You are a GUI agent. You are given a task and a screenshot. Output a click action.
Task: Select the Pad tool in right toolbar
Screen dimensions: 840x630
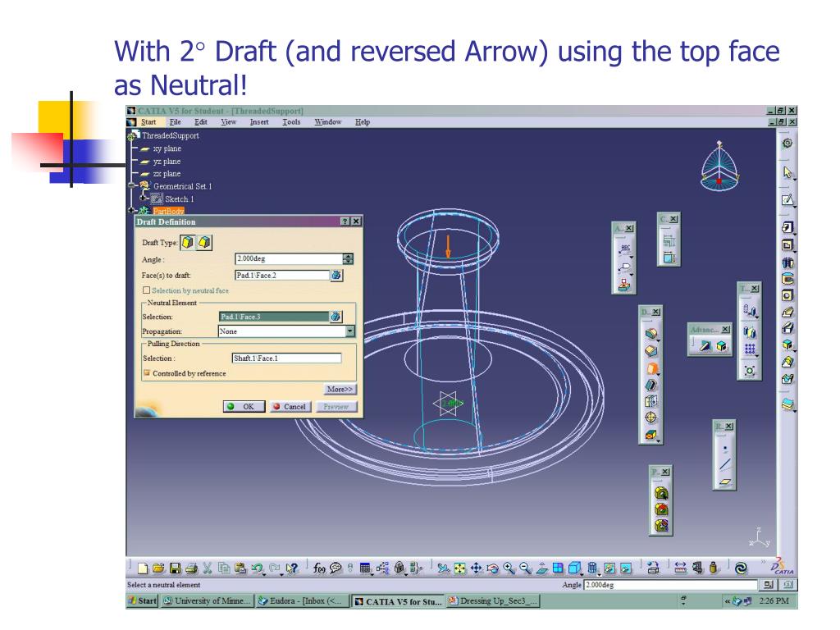(787, 227)
